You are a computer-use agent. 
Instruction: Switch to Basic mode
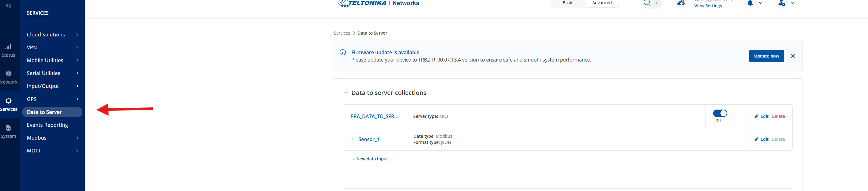(x=567, y=3)
